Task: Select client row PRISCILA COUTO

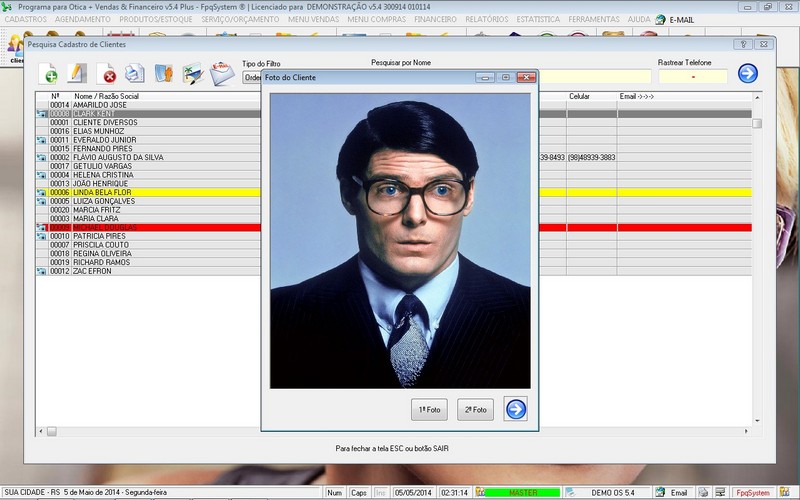Action: click(148, 245)
